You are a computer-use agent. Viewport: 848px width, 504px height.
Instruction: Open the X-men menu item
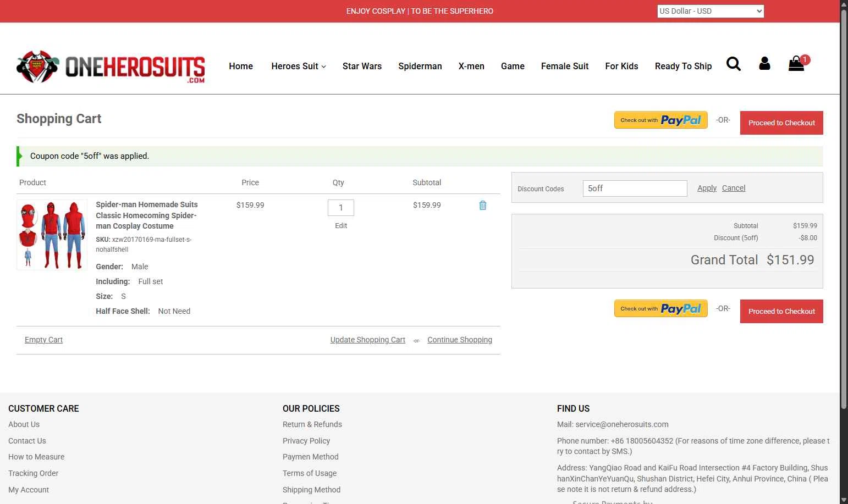tap(471, 66)
